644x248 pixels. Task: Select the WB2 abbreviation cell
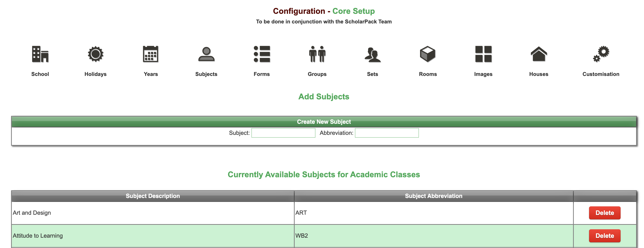pos(434,236)
